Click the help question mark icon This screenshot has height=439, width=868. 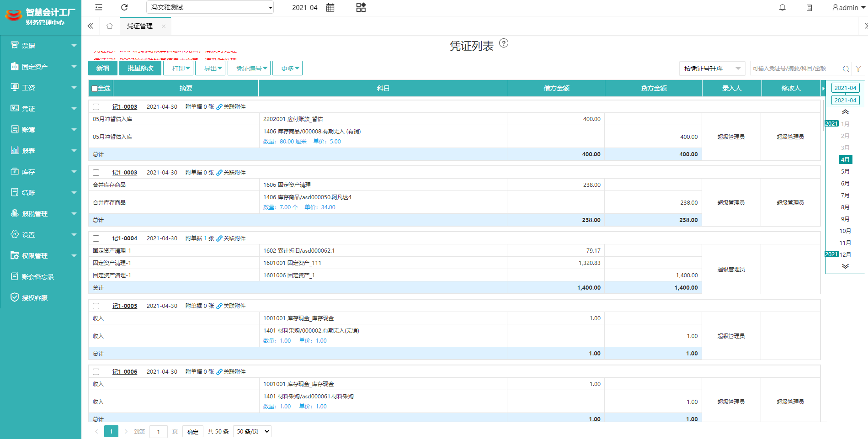click(x=504, y=43)
